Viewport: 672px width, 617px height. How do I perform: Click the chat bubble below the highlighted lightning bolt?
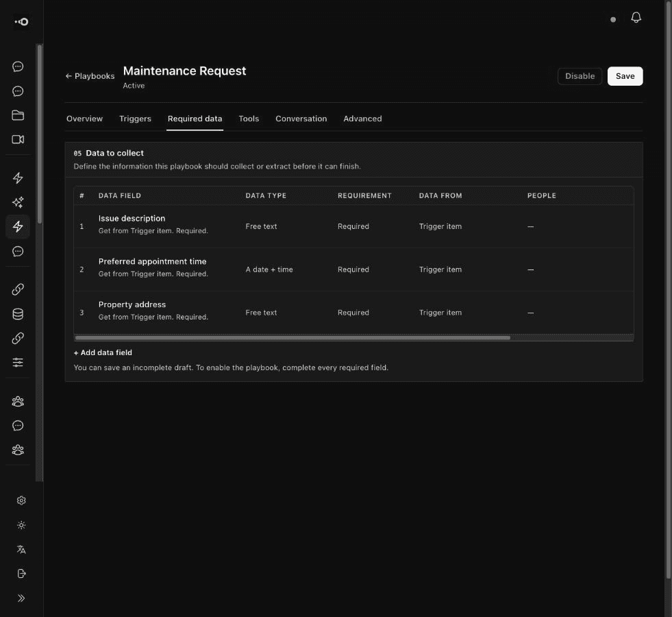point(18,252)
